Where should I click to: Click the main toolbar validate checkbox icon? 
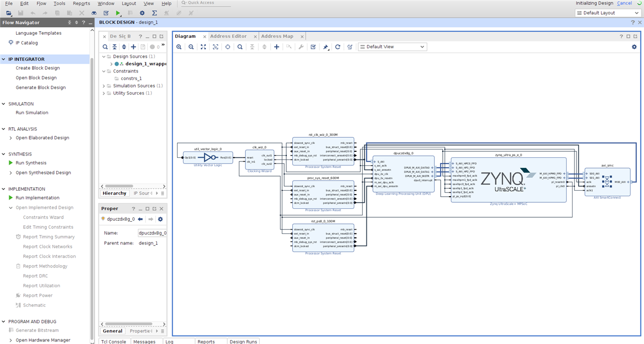tap(106, 13)
